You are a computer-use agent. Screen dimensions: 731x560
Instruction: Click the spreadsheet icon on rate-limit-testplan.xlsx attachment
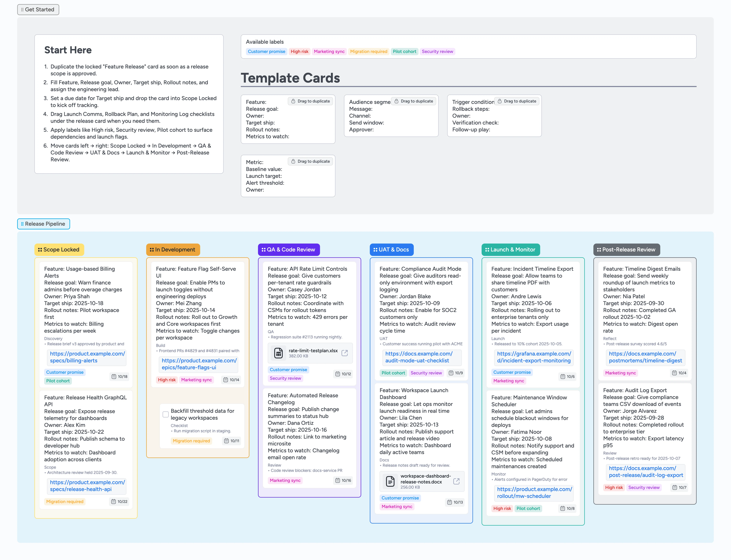pos(278,353)
